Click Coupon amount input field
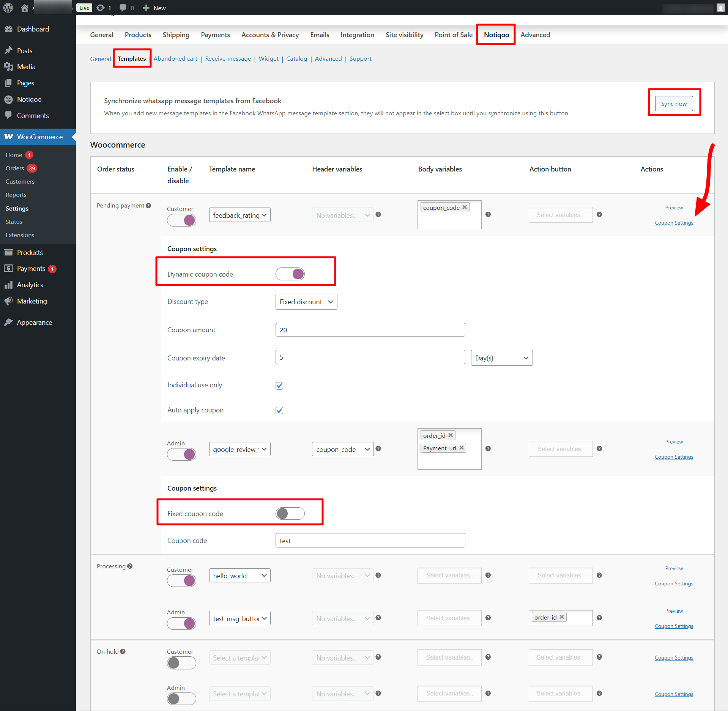This screenshot has width=728, height=711. point(370,330)
